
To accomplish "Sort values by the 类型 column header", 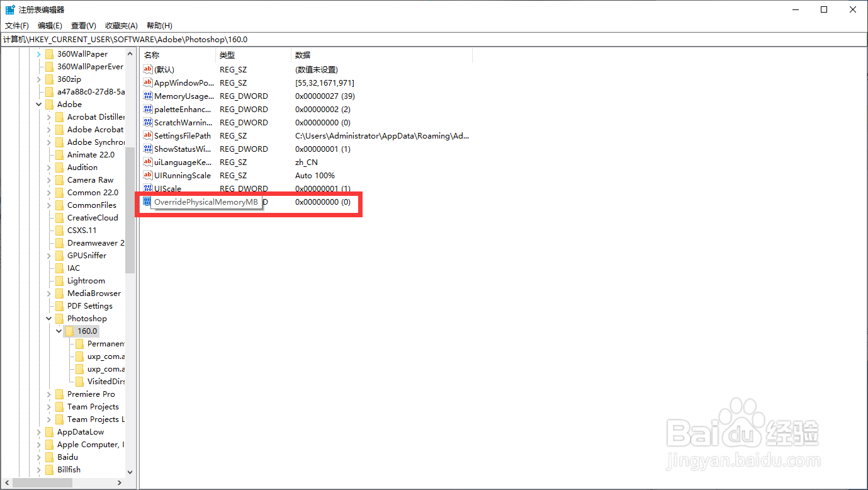I will [254, 55].
